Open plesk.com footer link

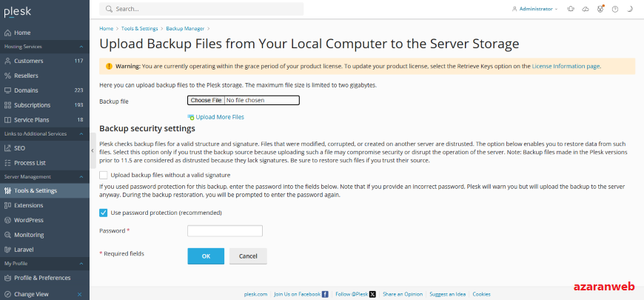pyautogui.click(x=255, y=294)
